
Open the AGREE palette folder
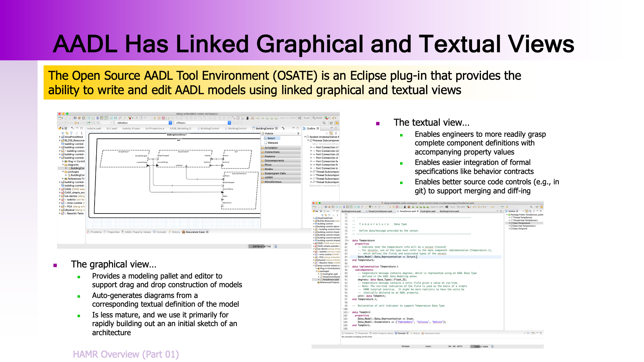coord(269,178)
